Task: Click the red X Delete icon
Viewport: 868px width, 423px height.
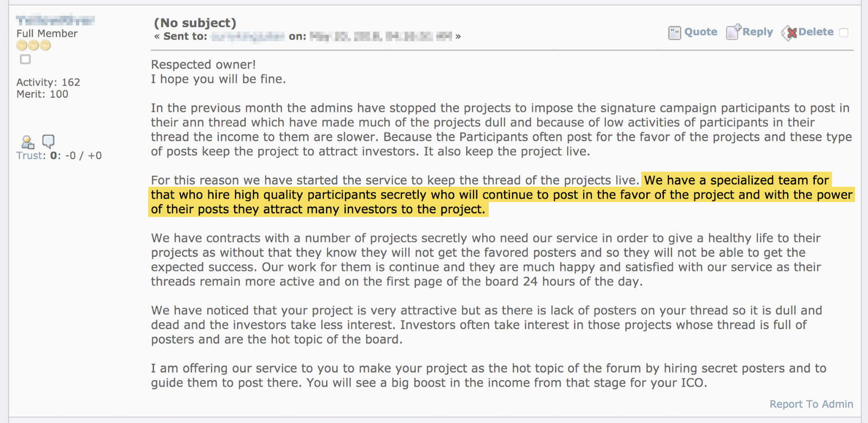Action: pyautogui.click(x=789, y=33)
